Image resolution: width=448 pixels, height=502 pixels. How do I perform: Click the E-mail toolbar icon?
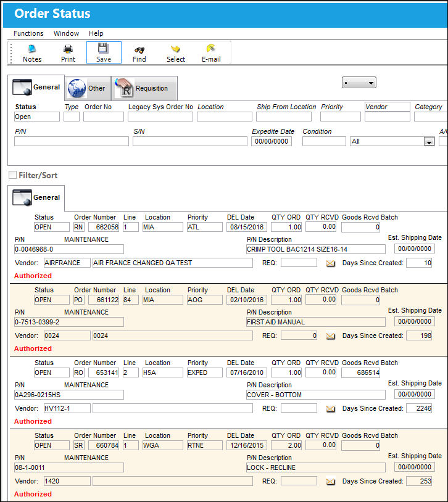[x=211, y=53]
